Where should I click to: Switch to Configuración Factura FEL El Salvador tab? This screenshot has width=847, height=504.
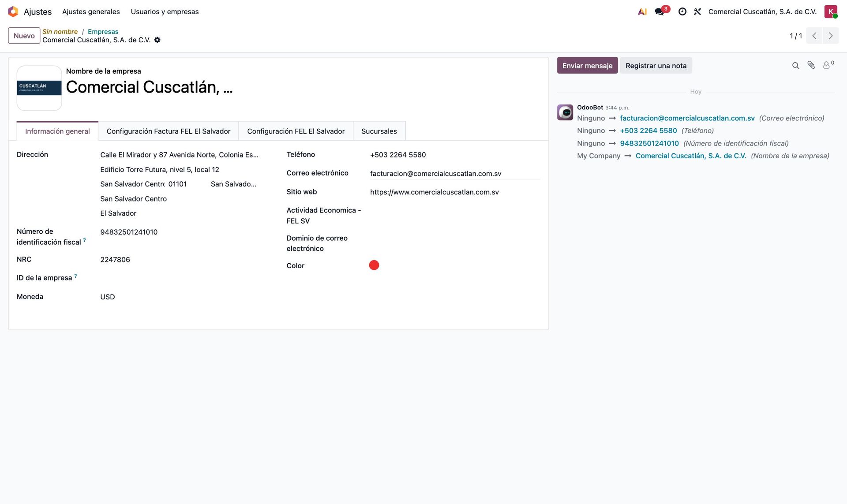169,131
